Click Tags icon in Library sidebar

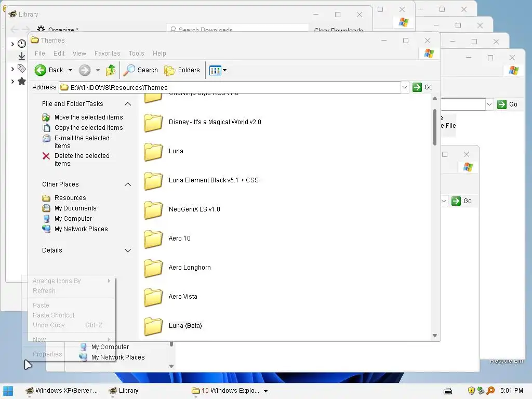click(22, 69)
